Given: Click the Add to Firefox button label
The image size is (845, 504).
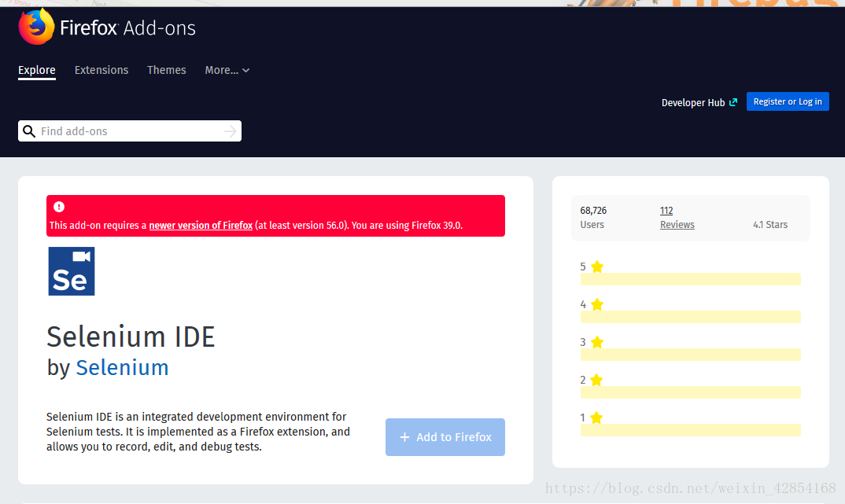Looking at the screenshot, I should pos(454,437).
